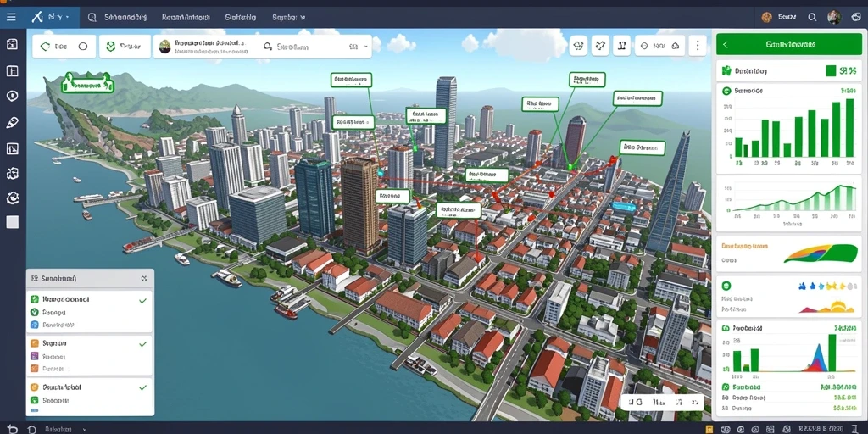The image size is (868, 434).
Task: Toggle the third layer group checkmark
Action: point(142,387)
